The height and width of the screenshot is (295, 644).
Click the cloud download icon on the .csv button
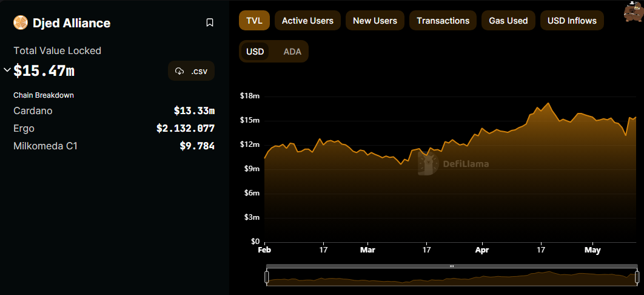[x=179, y=71]
